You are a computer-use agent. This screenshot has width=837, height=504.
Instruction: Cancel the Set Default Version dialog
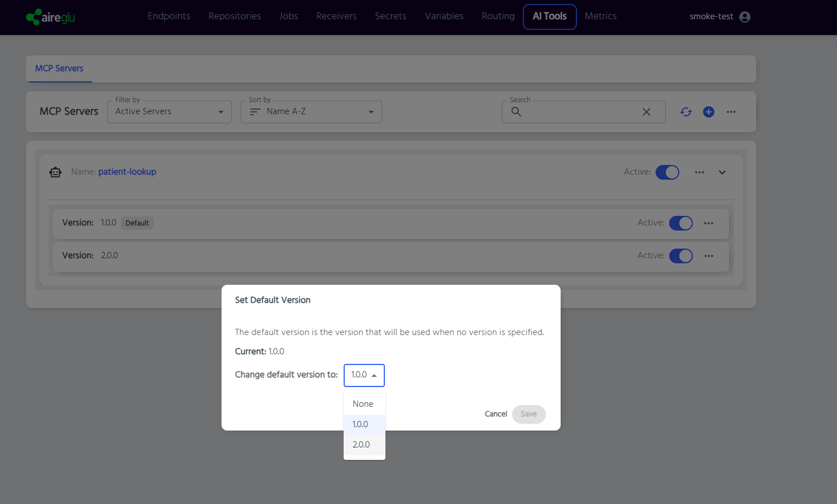click(496, 414)
